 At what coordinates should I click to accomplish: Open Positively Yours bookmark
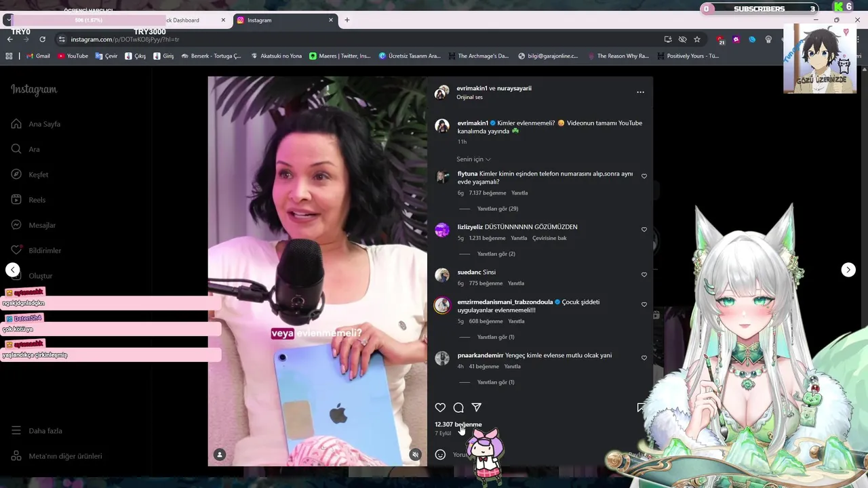[x=688, y=56]
